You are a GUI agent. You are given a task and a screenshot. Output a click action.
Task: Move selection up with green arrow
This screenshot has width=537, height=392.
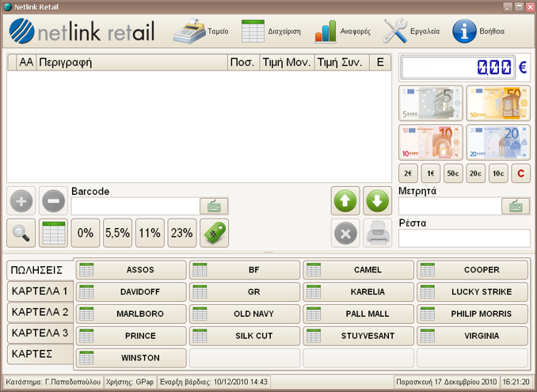[345, 201]
